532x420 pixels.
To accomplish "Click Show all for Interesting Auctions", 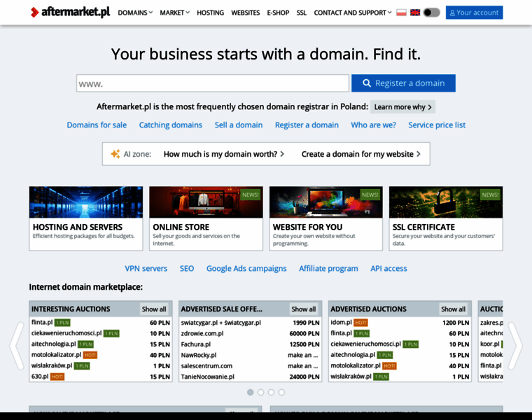I will [x=154, y=309].
